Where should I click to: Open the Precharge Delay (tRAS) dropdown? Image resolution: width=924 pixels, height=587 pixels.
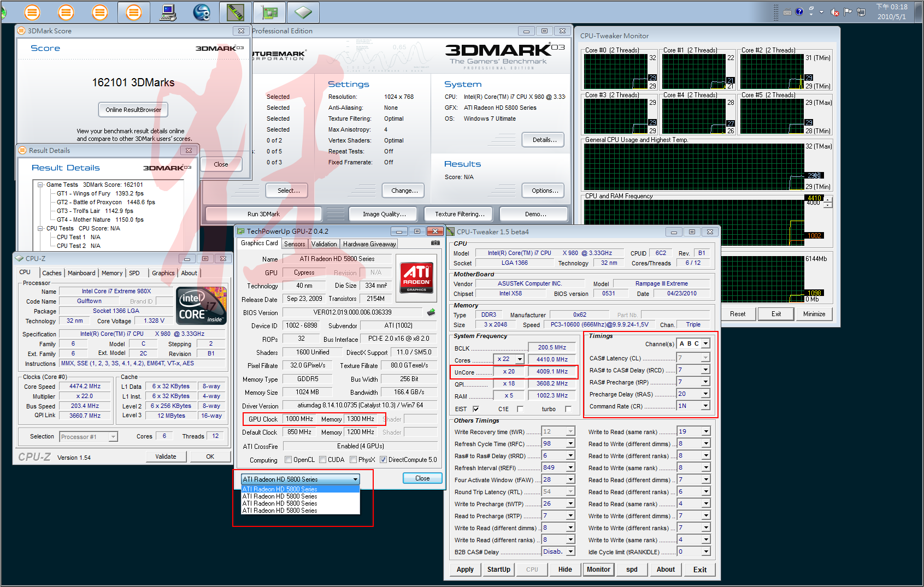(706, 394)
